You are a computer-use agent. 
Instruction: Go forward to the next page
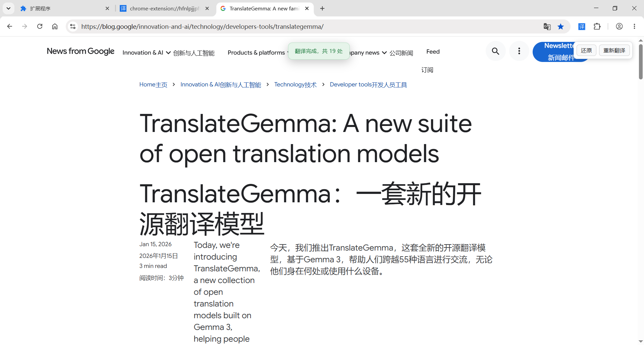click(24, 26)
